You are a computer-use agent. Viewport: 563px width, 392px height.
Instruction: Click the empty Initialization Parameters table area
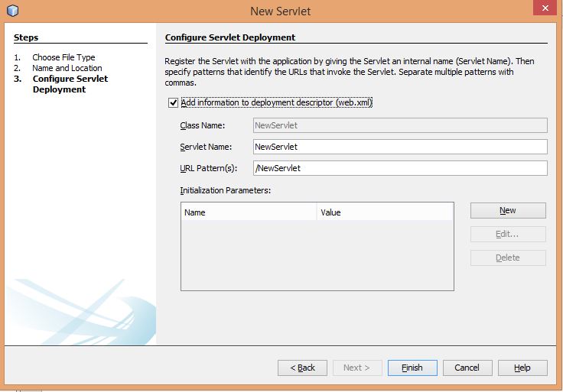(x=317, y=255)
